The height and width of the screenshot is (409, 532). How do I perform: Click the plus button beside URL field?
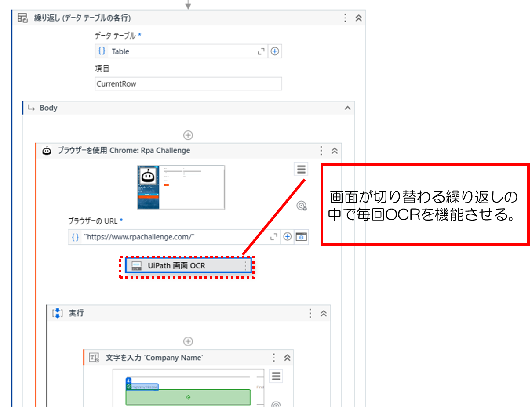click(x=287, y=237)
